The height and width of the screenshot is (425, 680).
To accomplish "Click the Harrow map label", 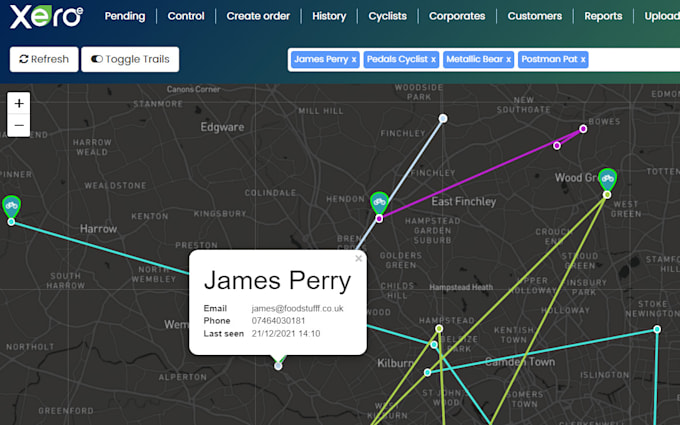I will click(98, 229).
